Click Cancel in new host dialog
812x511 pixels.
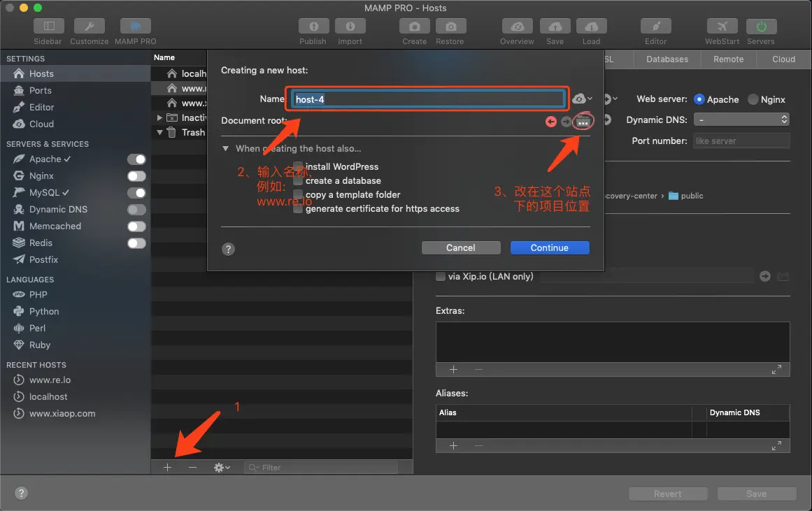click(461, 248)
